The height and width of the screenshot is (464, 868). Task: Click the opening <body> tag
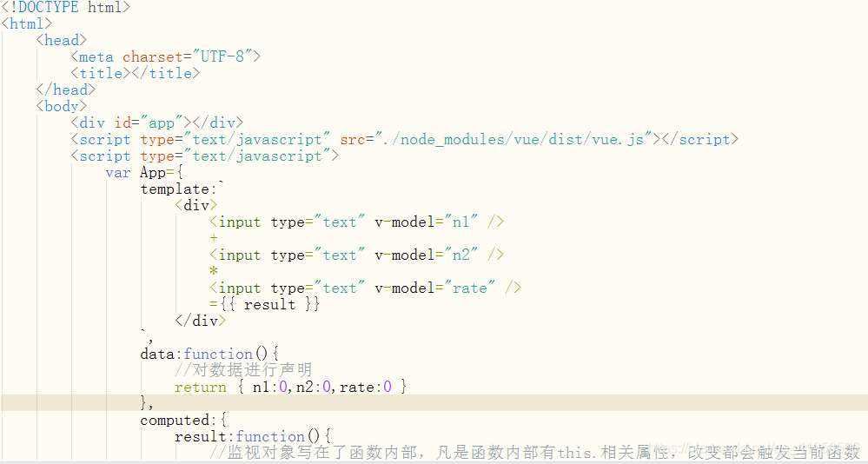pos(62,106)
